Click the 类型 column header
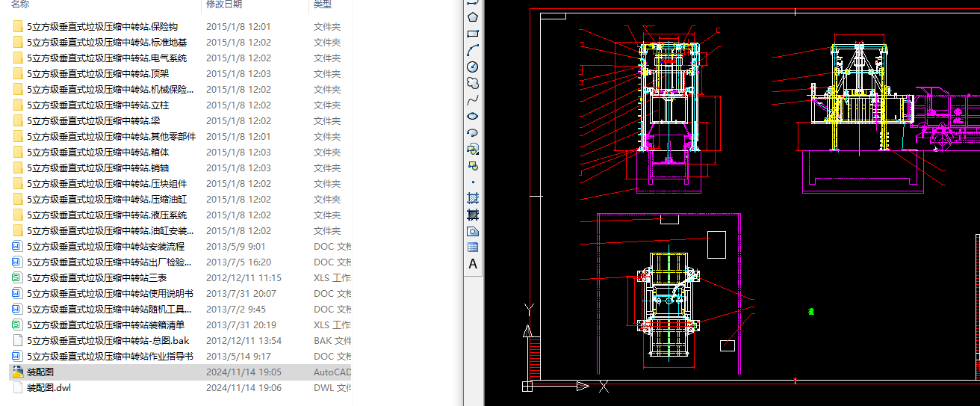This screenshot has width=980, height=406. [x=322, y=4]
